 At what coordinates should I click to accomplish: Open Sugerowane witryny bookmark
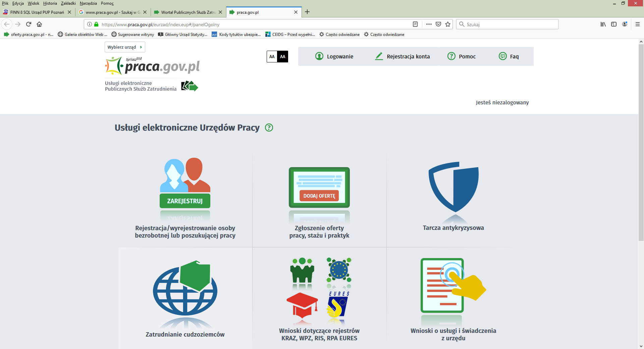coord(132,34)
